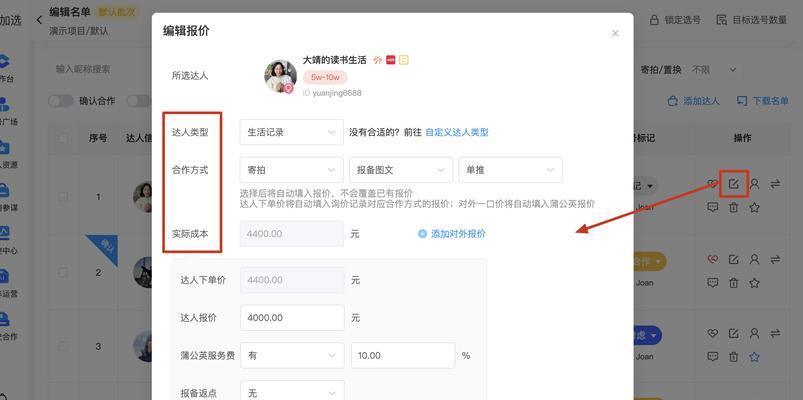Open the 合作方式 dropdown showing 寄拍
803x400 pixels.
coord(291,170)
